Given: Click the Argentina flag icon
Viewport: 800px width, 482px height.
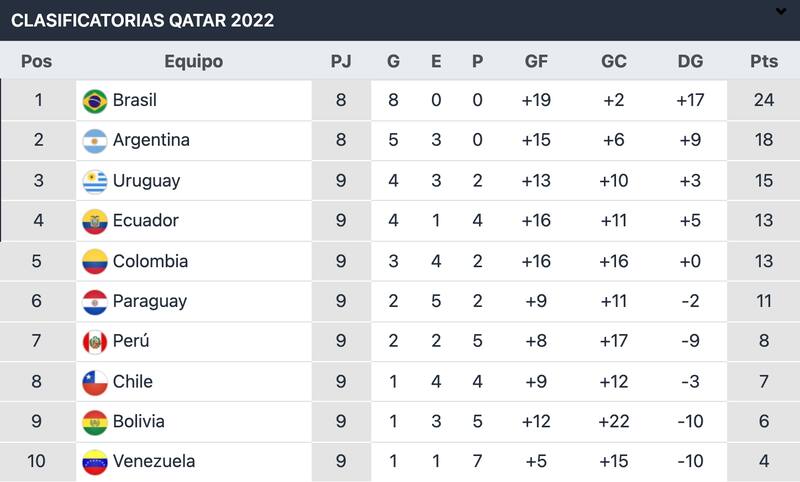Looking at the screenshot, I should (x=95, y=141).
